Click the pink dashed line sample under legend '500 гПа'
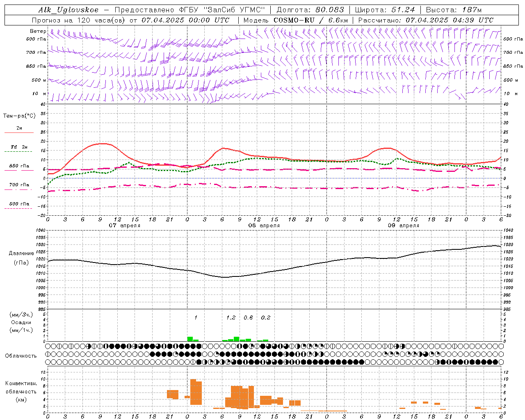The image size is (525, 420). pos(18,208)
